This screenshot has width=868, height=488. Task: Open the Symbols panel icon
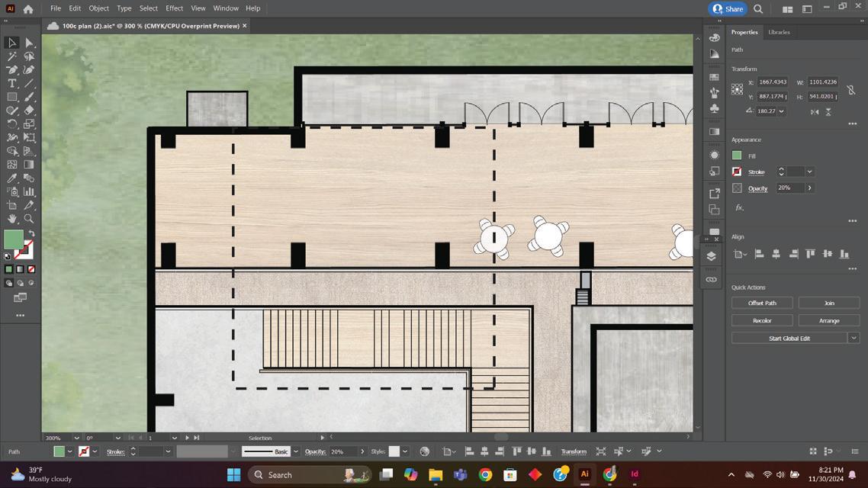(x=715, y=108)
